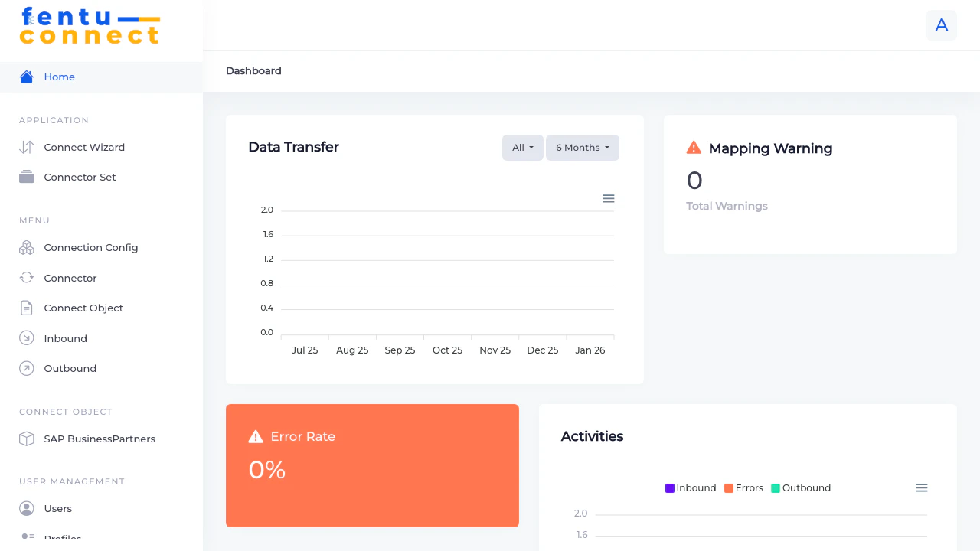980x551 pixels.
Task: Toggle the Outbound series in Activities legend
Action: pyautogui.click(x=801, y=487)
